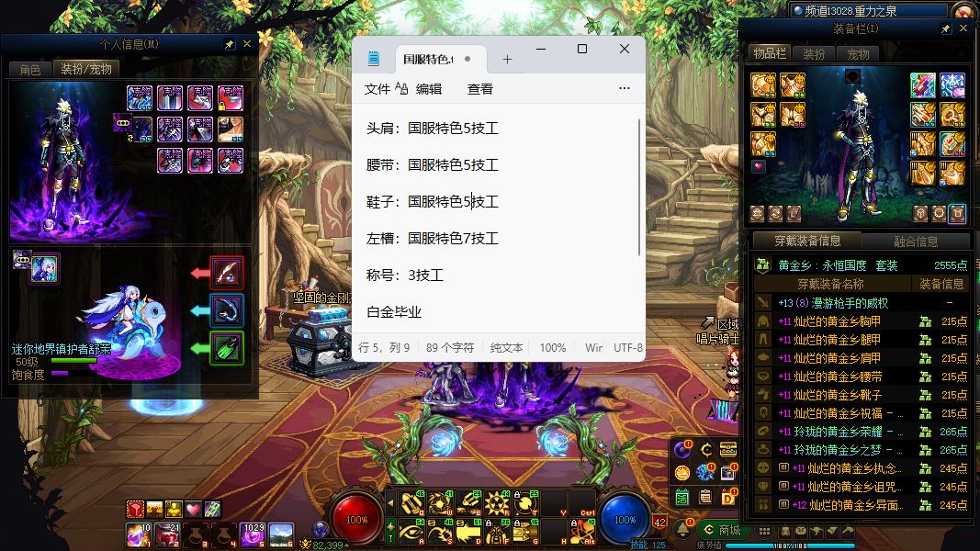
Task: Add a new Notepad tab
Action: (507, 59)
